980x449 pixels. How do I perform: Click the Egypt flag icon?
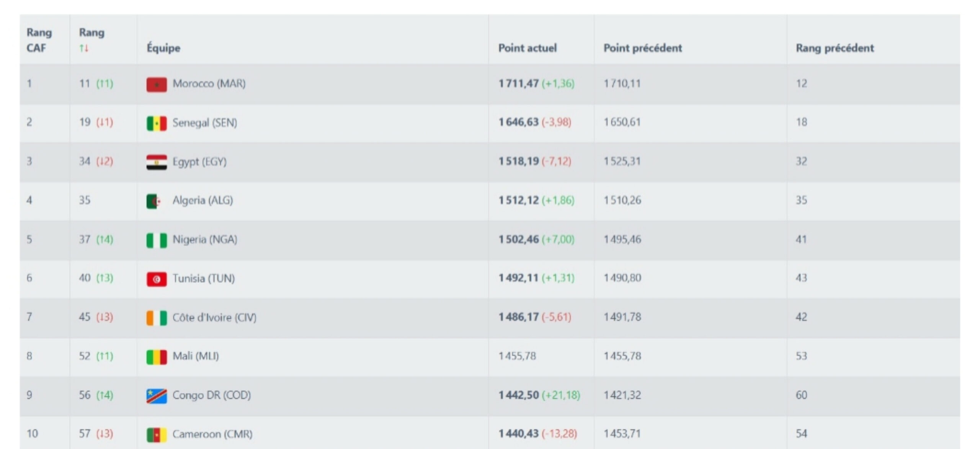tap(157, 162)
